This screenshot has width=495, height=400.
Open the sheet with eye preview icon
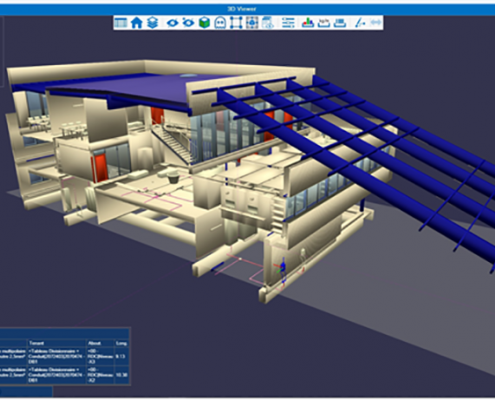268,23
